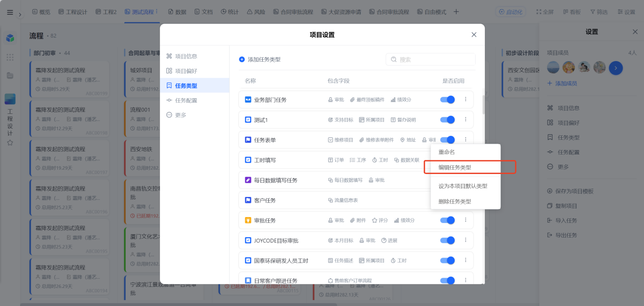
Task: Switch to the 概览 view tab
Action: click(41, 12)
